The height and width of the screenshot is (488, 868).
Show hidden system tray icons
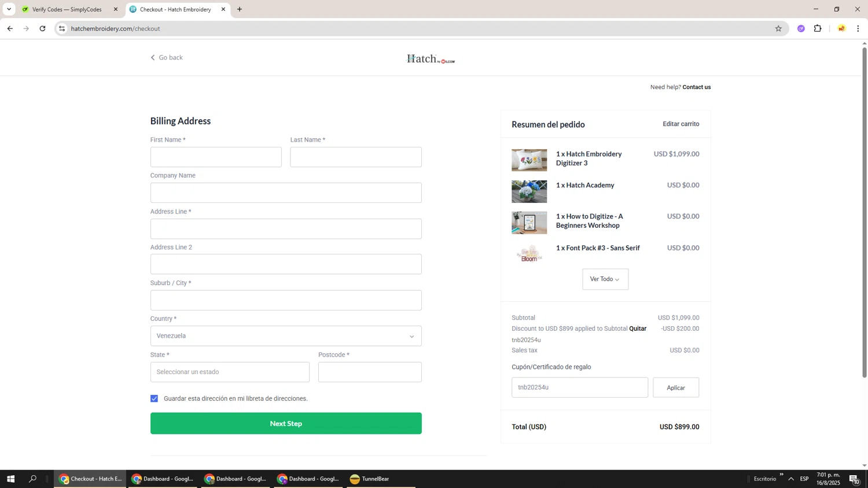[791, 479]
